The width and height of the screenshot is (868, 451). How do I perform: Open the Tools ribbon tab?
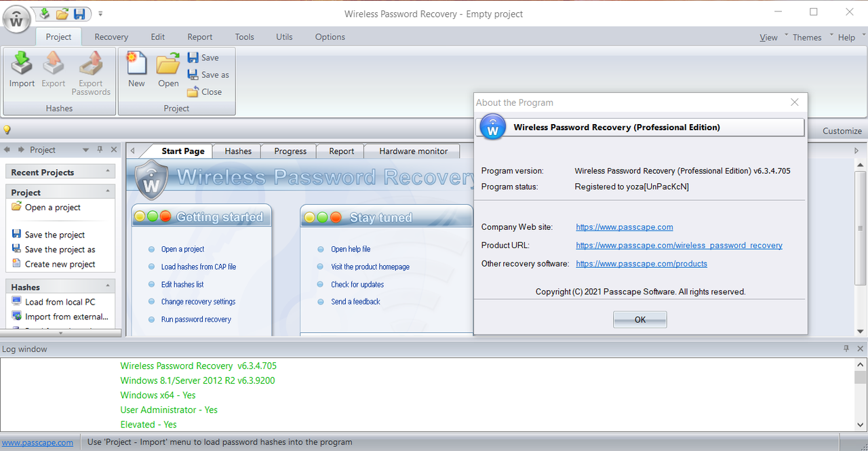[245, 37]
